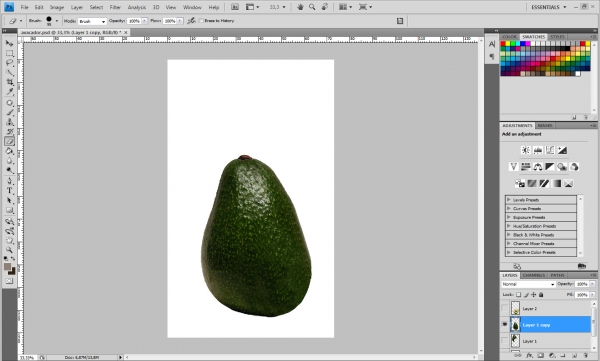Select the Crop tool
This screenshot has height=361, width=600.
pos(9,82)
